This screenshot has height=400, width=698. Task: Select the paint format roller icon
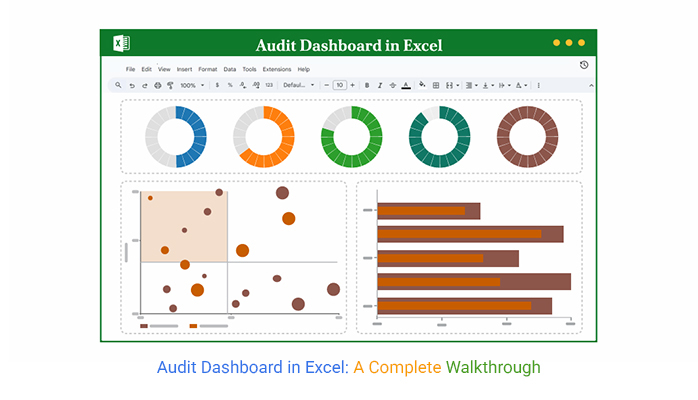(x=170, y=86)
